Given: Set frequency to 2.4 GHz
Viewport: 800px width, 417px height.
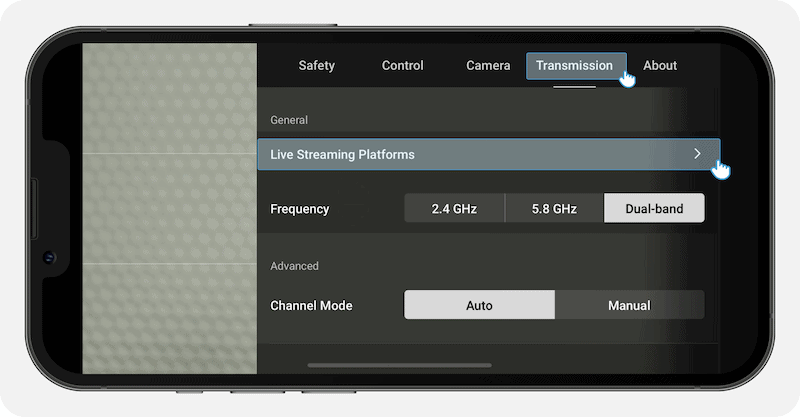Looking at the screenshot, I should point(454,209).
